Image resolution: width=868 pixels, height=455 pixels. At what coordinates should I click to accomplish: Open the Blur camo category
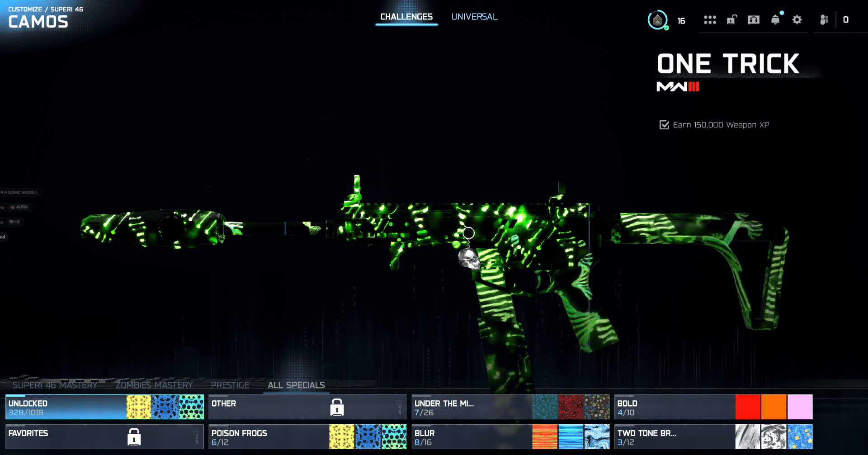[x=470, y=437]
